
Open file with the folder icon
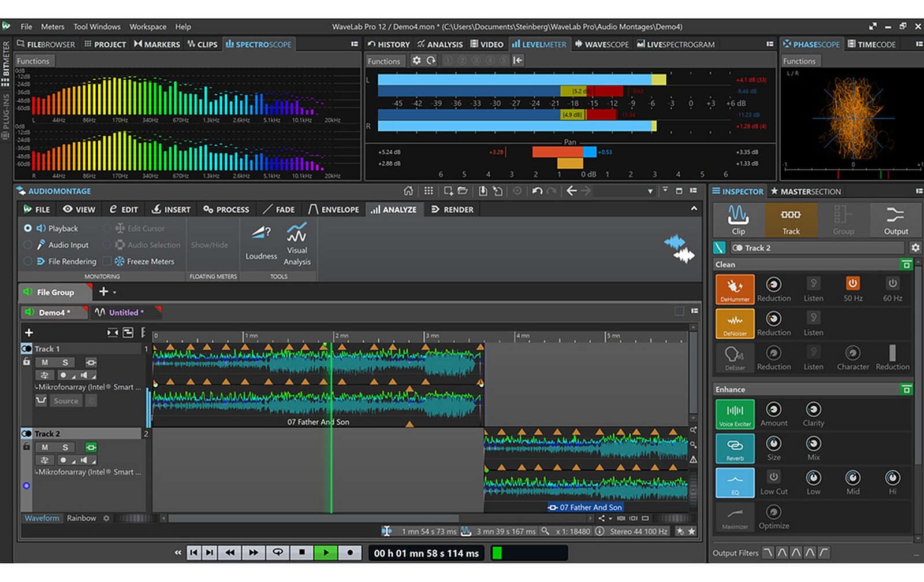(463, 191)
